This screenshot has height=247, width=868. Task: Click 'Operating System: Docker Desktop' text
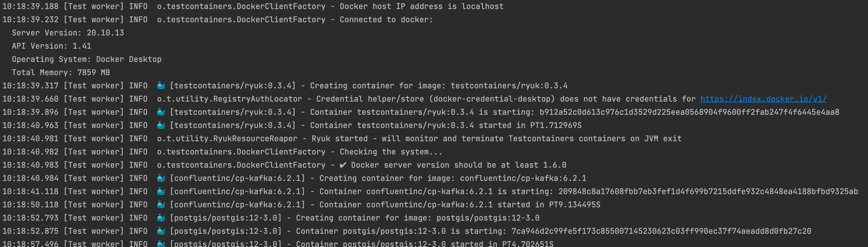(86, 59)
